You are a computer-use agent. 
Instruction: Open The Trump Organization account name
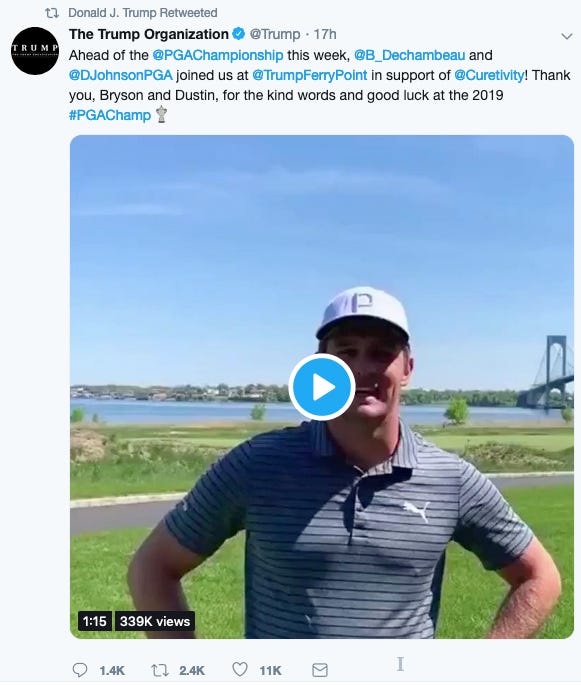(x=149, y=34)
